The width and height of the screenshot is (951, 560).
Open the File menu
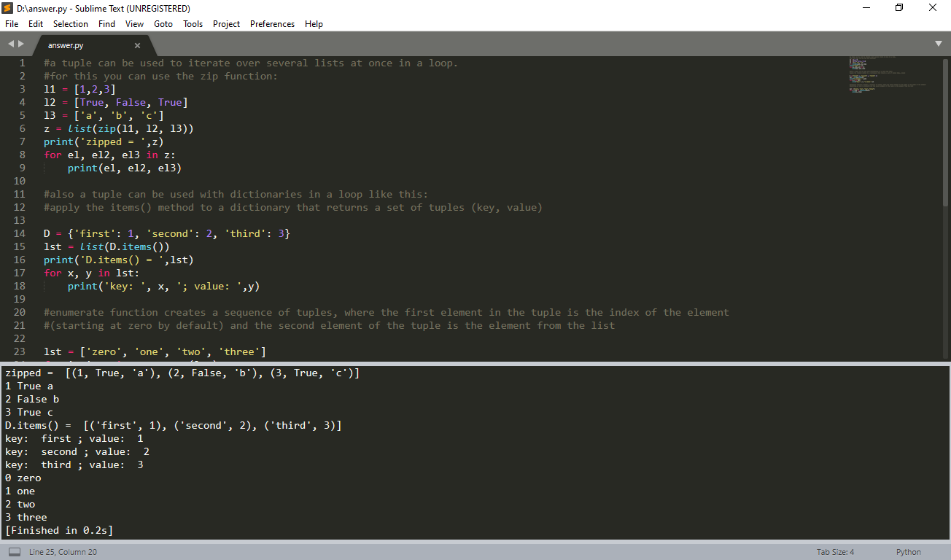point(12,24)
